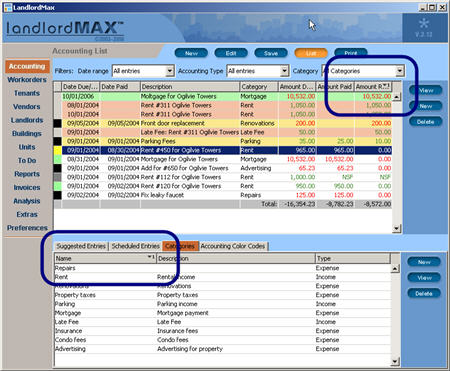Open Invoices in the sidebar
The image size is (450, 371).
[27, 187]
